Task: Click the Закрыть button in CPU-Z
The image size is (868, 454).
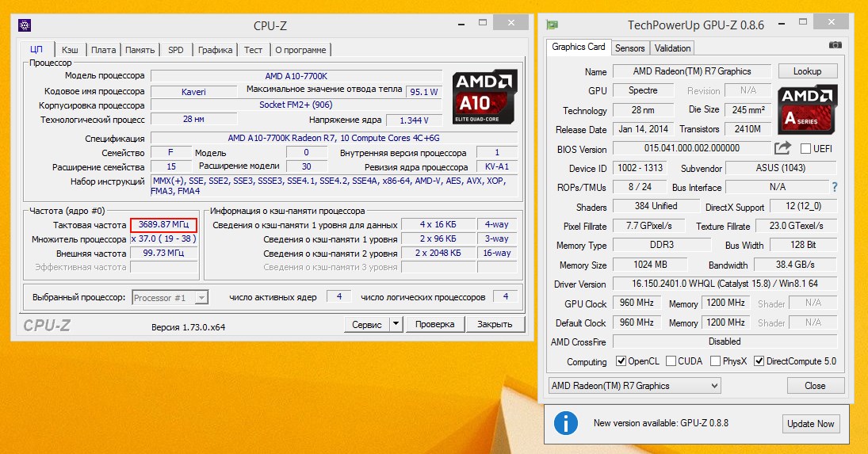Action: click(495, 324)
